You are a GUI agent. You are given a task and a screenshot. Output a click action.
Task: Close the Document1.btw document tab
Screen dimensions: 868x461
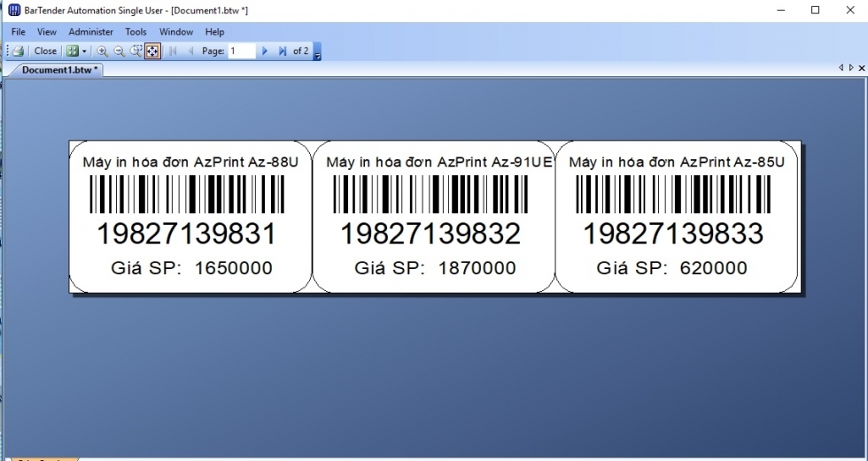coord(861,68)
